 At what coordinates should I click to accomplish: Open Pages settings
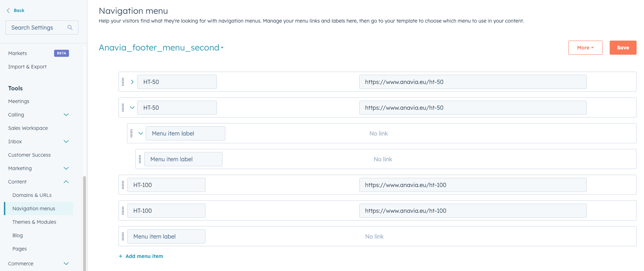(x=20, y=249)
